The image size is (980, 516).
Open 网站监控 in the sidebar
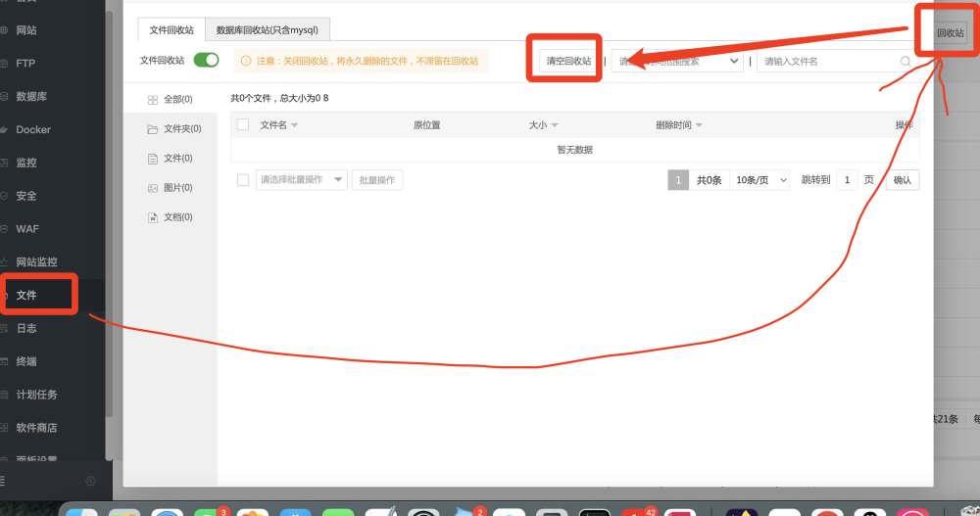pos(36,261)
